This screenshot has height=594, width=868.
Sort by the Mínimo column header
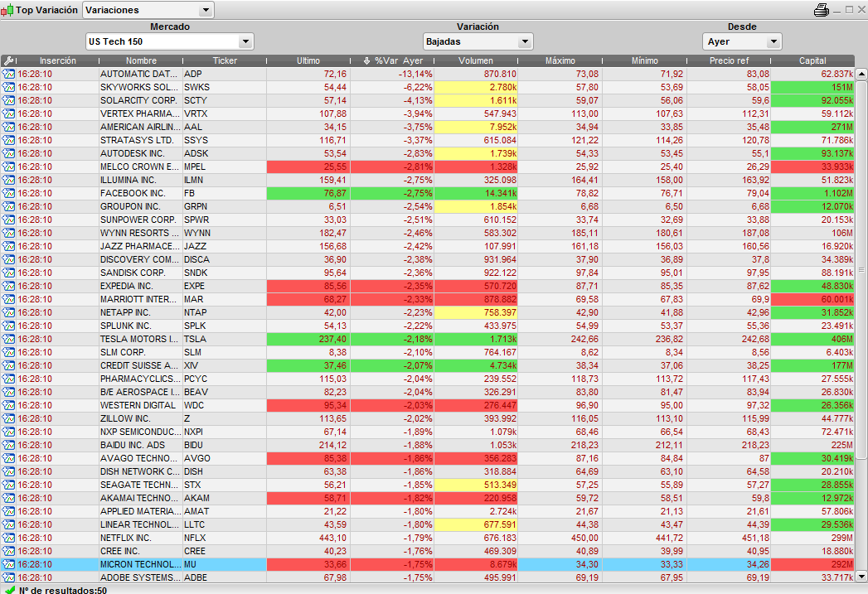click(645, 60)
